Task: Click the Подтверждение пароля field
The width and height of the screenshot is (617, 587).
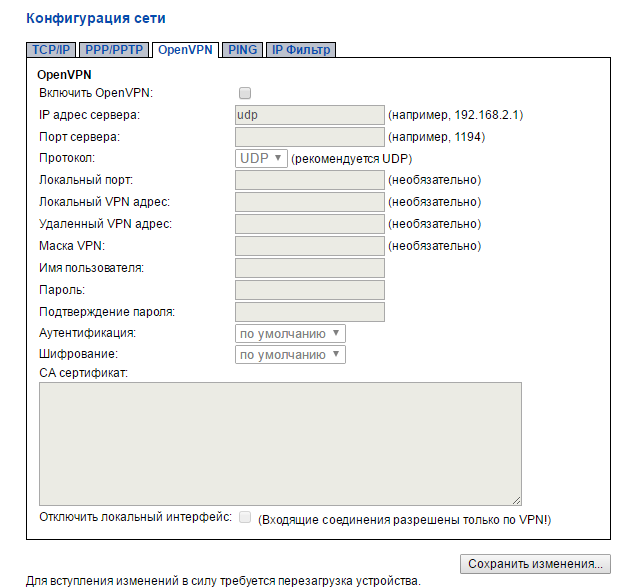Action: (310, 312)
